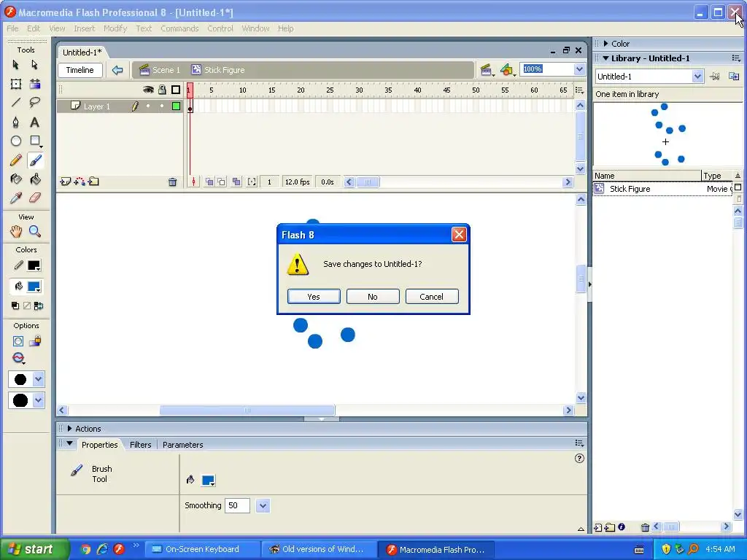Select the Paint Bucket tool
The image size is (747, 560).
(35, 179)
